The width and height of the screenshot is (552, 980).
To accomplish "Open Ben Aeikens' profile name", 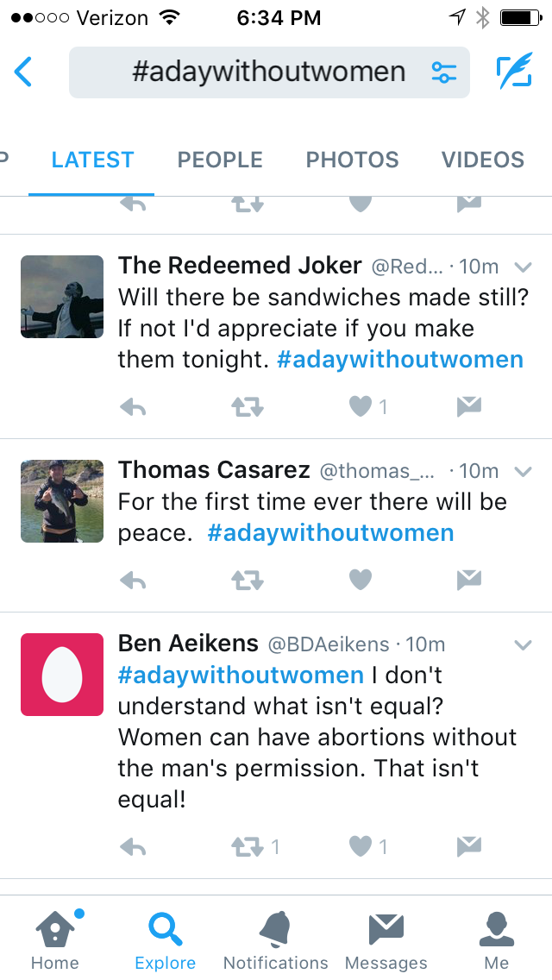I will [x=188, y=644].
